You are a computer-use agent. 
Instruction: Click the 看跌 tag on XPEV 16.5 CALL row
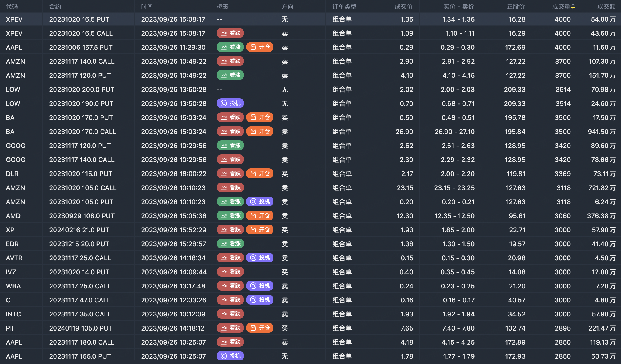point(230,33)
